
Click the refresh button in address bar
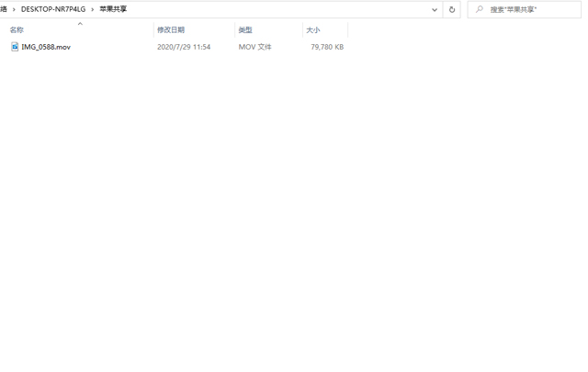tap(452, 9)
